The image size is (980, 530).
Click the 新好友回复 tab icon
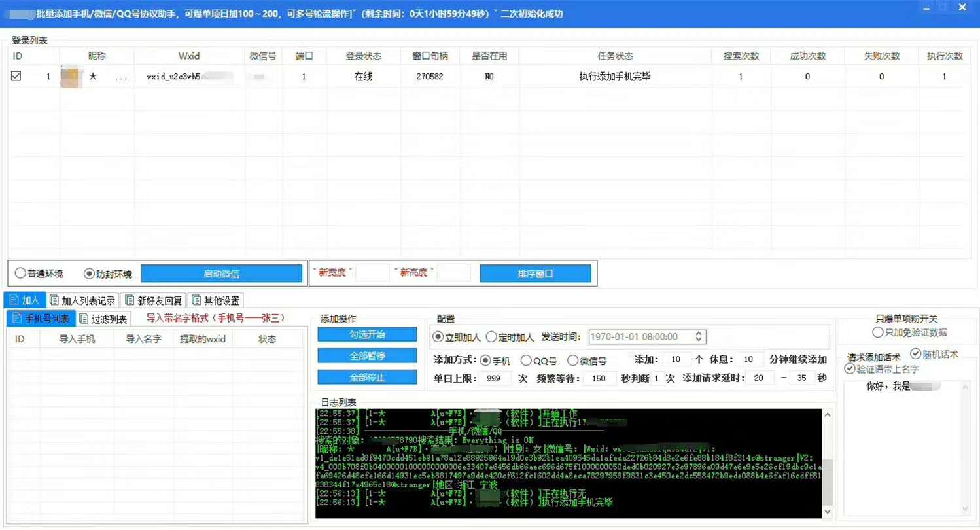tap(130, 300)
